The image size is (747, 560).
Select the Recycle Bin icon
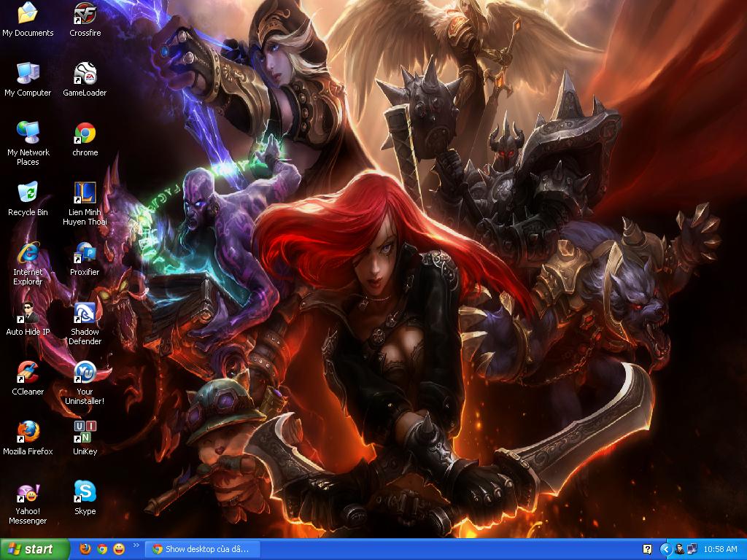28,193
